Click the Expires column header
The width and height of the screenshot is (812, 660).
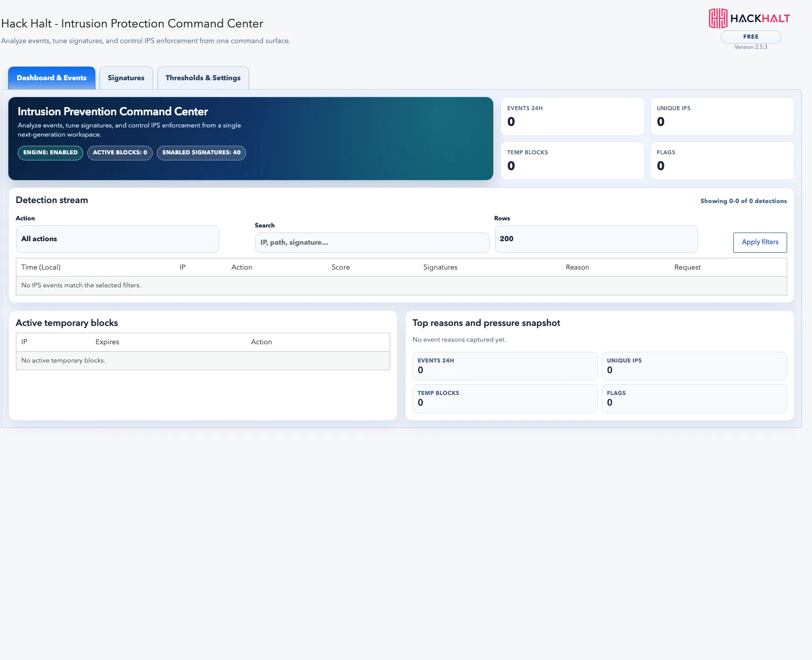(107, 342)
